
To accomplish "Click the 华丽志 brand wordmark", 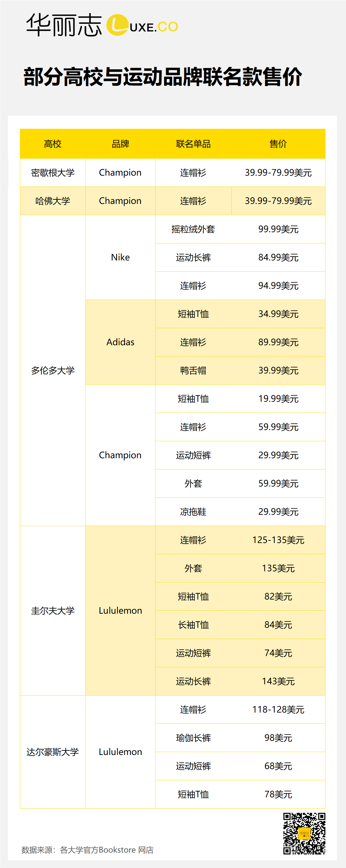I will [64, 25].
